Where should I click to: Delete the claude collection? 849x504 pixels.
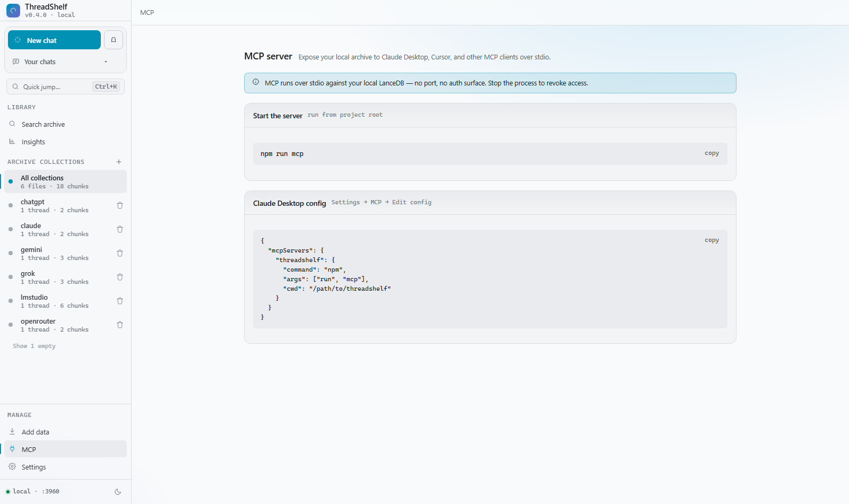coord(120,229)
